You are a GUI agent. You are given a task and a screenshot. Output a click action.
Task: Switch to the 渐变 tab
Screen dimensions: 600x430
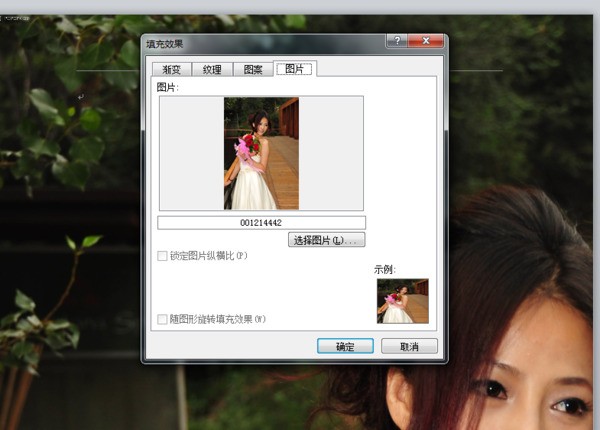[172, 70]
